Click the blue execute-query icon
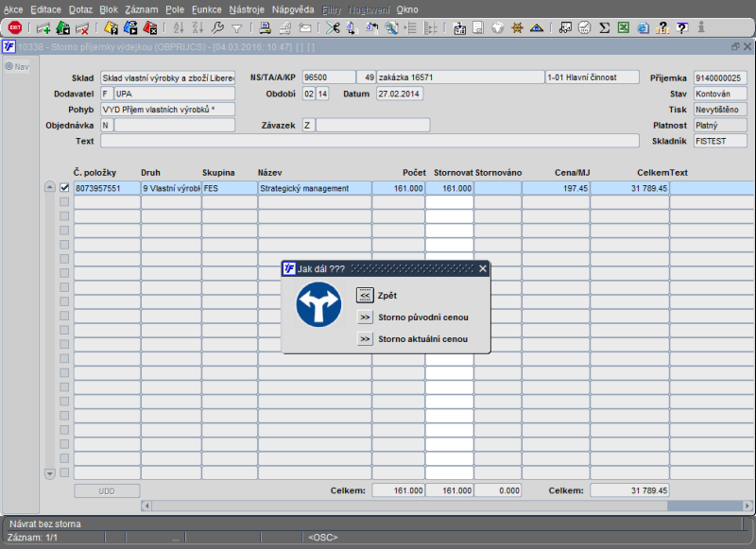Image resolution: width=756 pixels, height=549 pixels. [x=130, y=28]
